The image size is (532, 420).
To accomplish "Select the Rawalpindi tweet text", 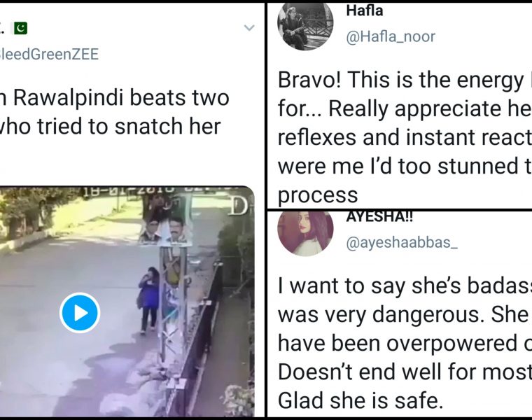I will (115, 112).
